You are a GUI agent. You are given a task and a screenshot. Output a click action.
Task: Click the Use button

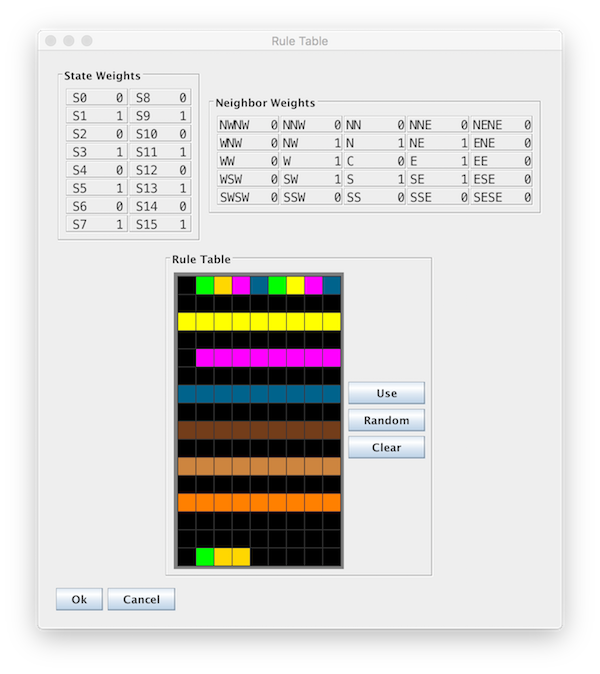tap(386, 393)
